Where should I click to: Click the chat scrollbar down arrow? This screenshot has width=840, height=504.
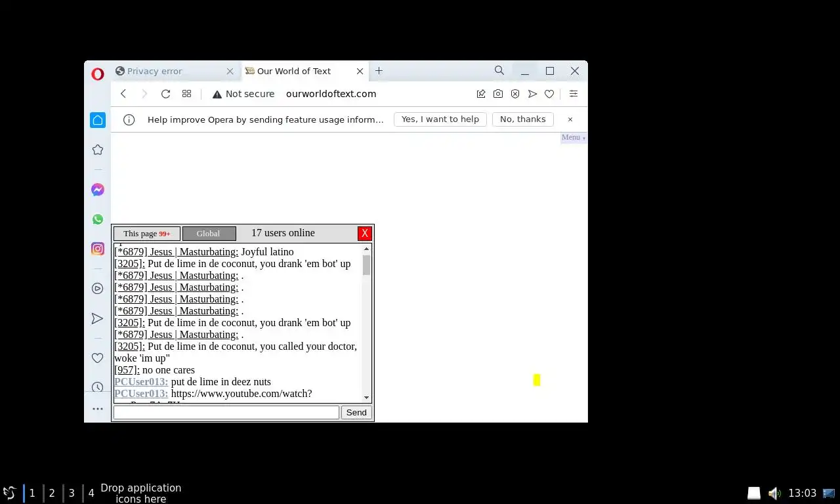coord(367,398)
